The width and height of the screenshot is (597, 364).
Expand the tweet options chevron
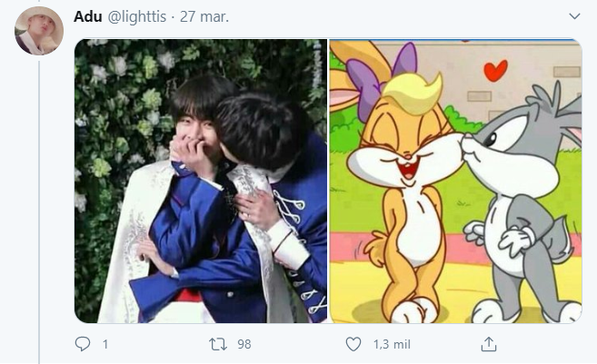pyautogui.click(x=574, y=16)
